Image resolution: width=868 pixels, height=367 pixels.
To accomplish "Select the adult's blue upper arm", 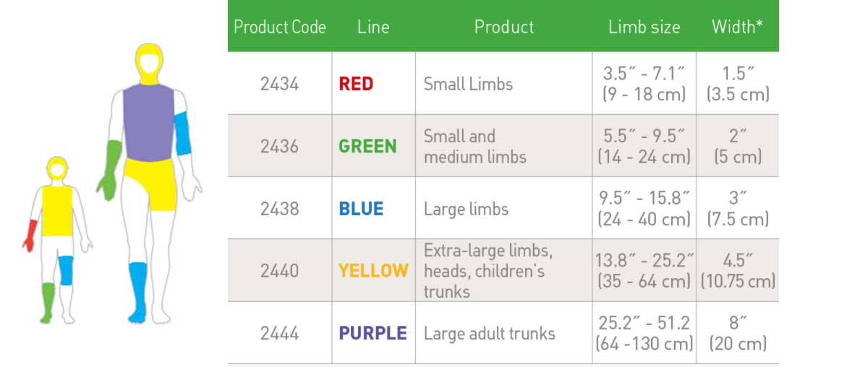I will tap(183, 134).
